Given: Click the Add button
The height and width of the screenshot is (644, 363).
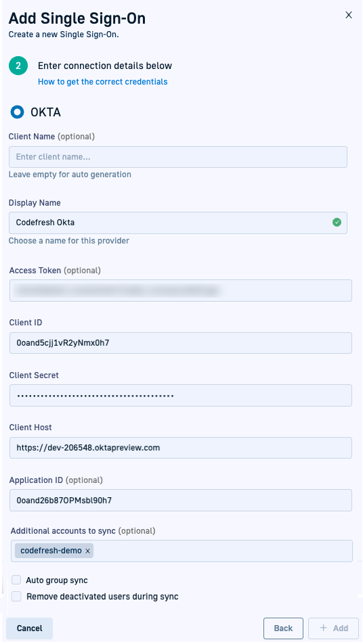Looking at the screenshot, I should click(x=333, y=628).
